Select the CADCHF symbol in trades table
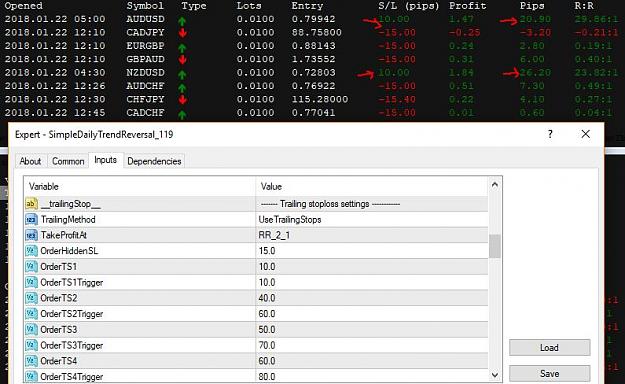 (145, 112)
